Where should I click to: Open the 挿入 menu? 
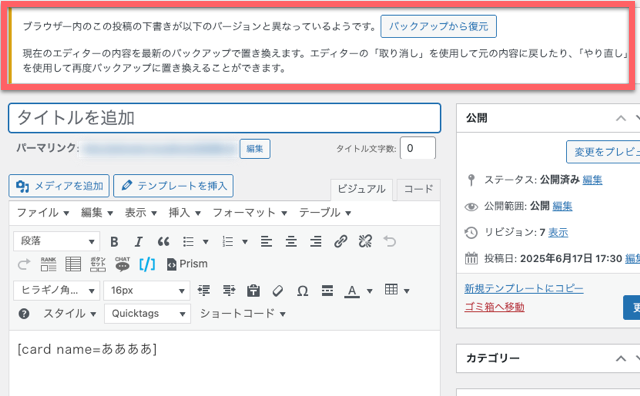[185, 213]
